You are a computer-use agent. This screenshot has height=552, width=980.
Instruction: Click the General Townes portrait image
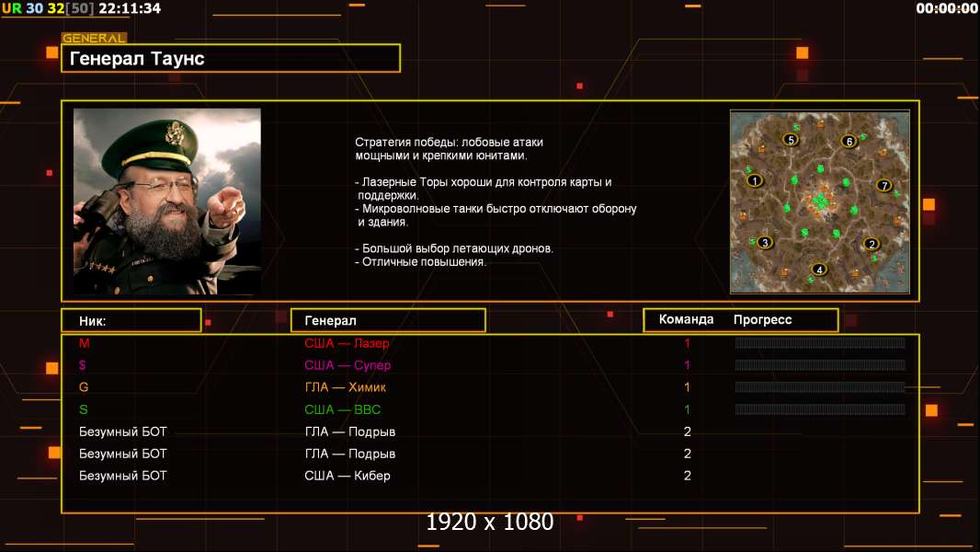point(167,201)
